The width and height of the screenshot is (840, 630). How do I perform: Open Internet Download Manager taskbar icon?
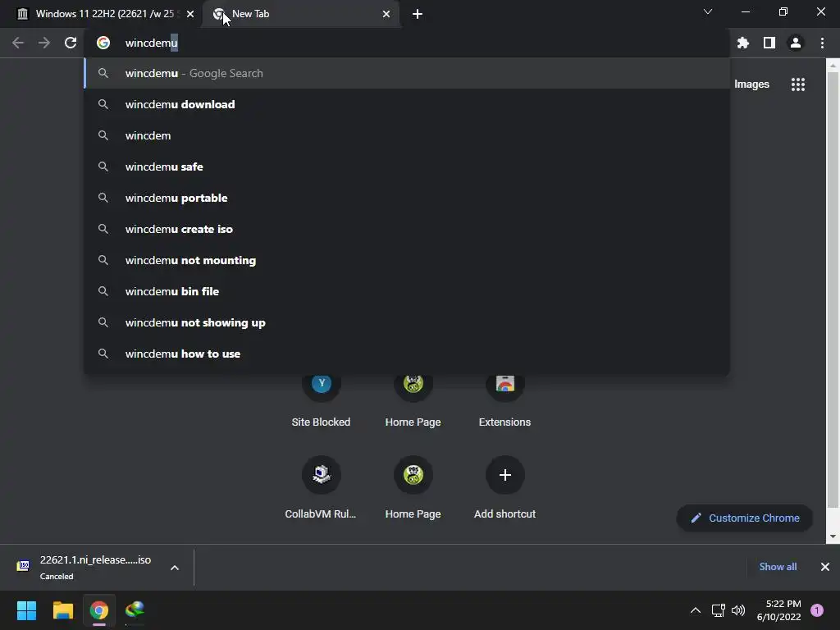coord(135,610)
